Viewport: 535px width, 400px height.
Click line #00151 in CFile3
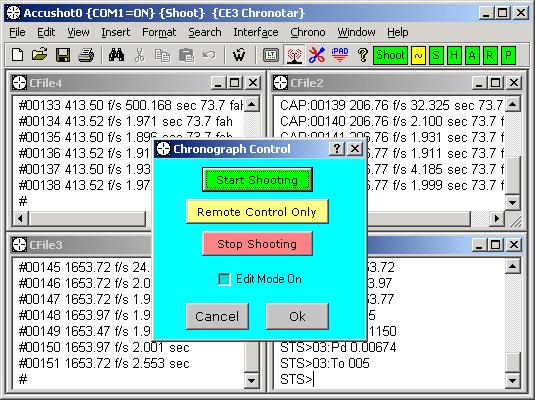(104, 364)
